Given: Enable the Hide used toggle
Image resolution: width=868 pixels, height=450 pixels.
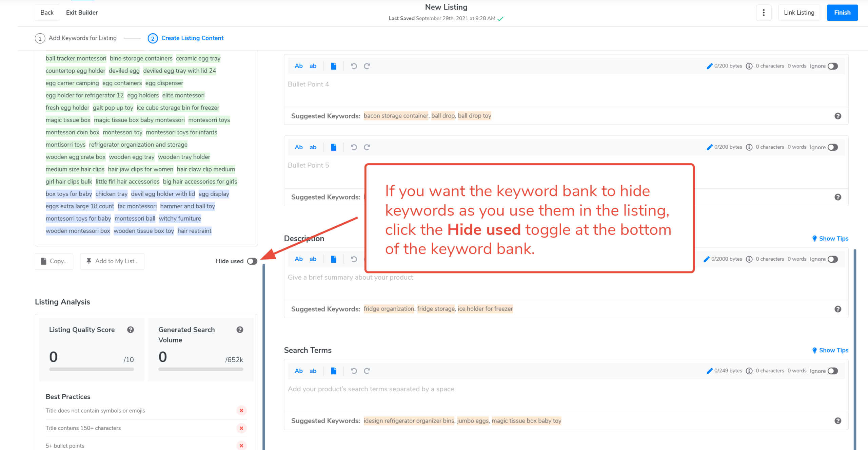Looking at the screenshot, I should click(x=252, y=261).
